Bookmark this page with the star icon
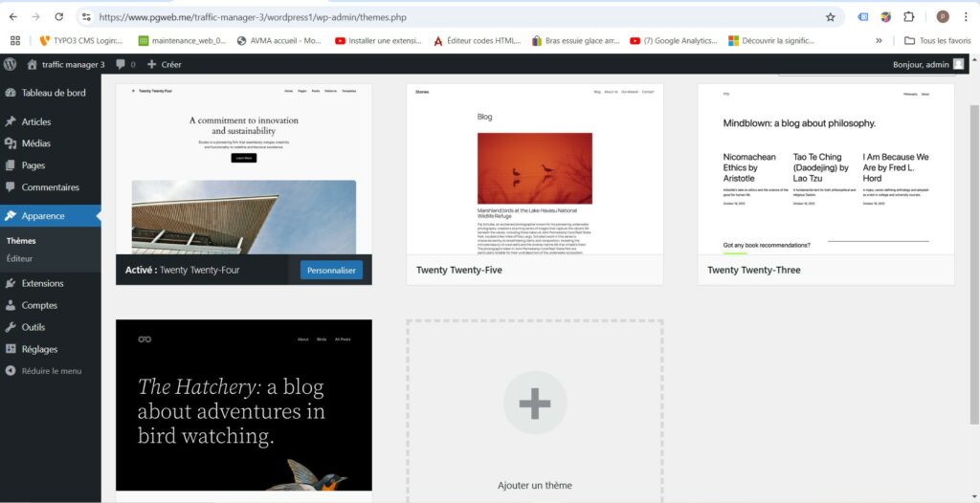 (x=830, y=17)
